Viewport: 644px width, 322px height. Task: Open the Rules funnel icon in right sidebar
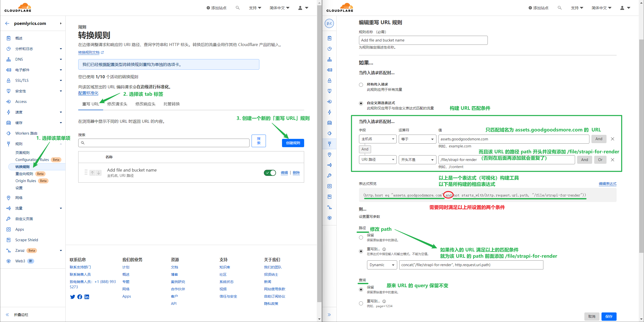pos(330,144)
